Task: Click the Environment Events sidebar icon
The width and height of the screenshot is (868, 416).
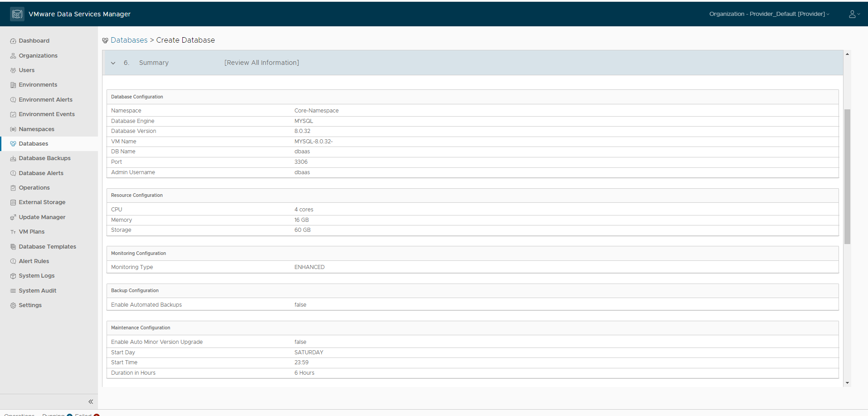Action: (13, 114)
